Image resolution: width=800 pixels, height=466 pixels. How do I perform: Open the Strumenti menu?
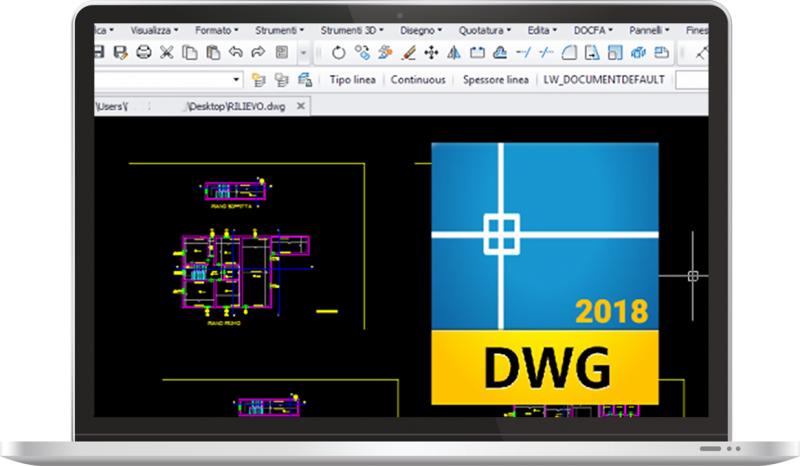pyautogui.click(x=279, y=31)
